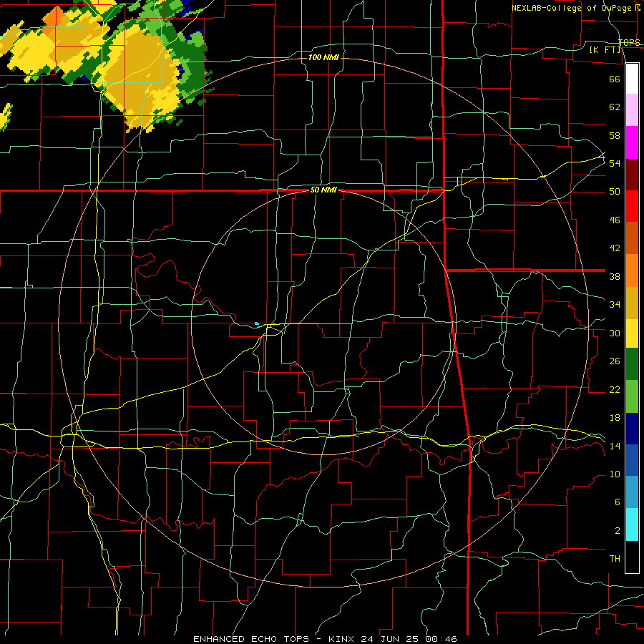Click the 46 legend value label
Image resolution: width=644 pixels, height=644 pixels.
pyautogui.click(x=615, y=220)
